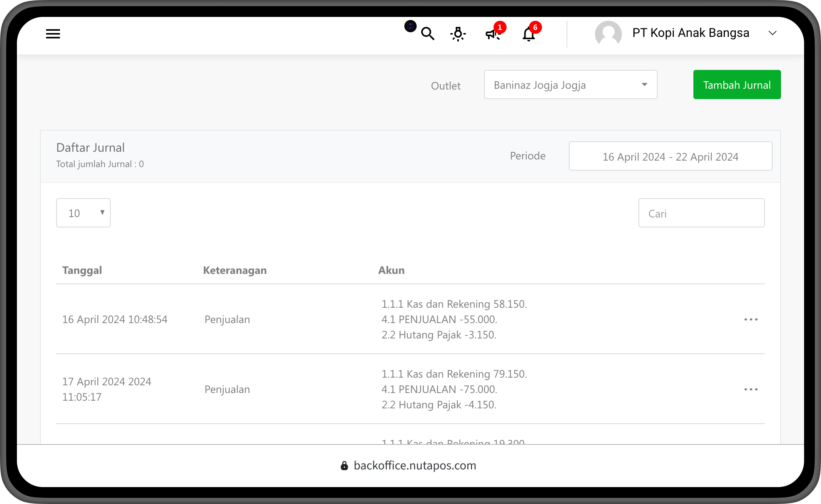Open the Periode date range picker
The height and width of the screenshot is (504, 821).
point(670,156)
